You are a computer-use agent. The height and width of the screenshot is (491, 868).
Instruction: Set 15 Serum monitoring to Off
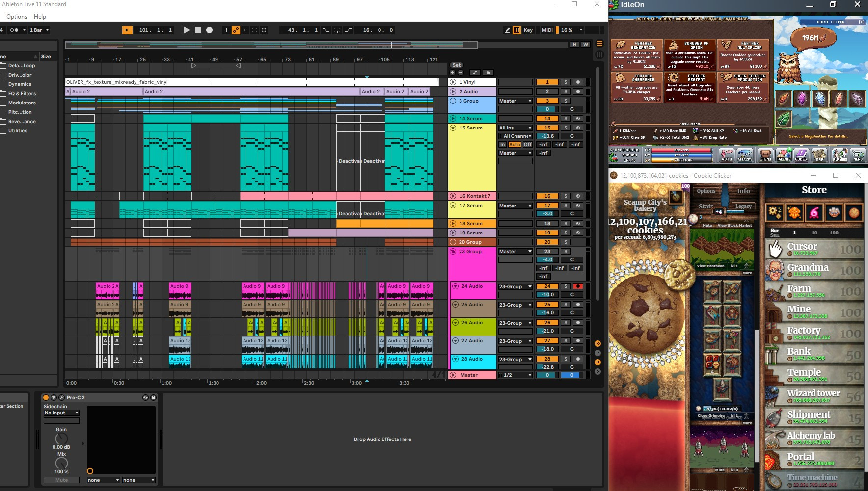527,144
